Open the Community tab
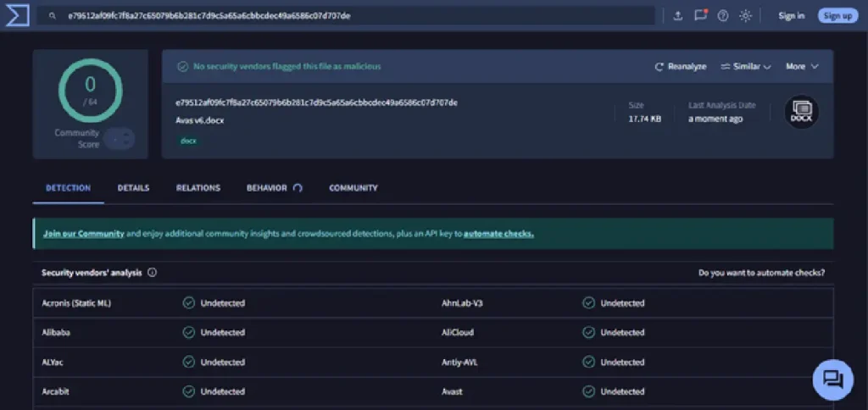This screenshot has width=868, height=410. tap(353, 188)
